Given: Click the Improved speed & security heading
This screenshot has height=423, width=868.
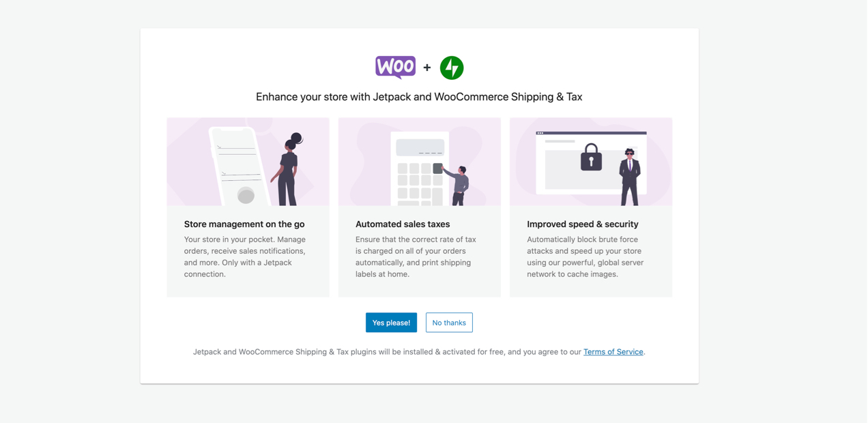Looking at the screenshot, I should (x=583, y=224).
